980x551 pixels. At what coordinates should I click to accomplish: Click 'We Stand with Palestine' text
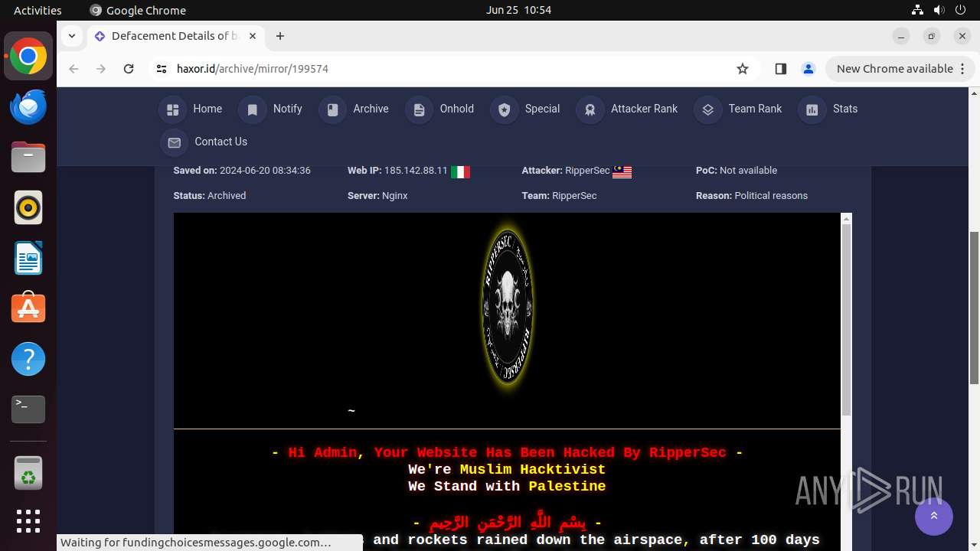pyautogui.click(x=507, y=487)
